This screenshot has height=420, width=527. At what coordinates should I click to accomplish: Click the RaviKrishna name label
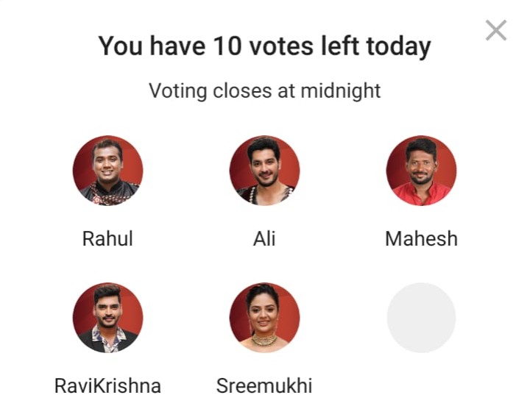(107, 385)
